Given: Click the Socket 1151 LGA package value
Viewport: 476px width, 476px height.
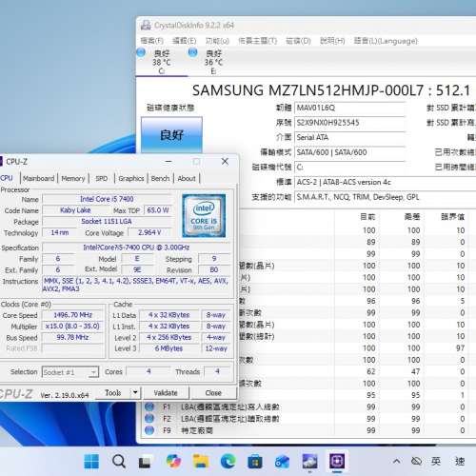Looking at the screenshot, I should pyautogui.click(x=107, y=221).
